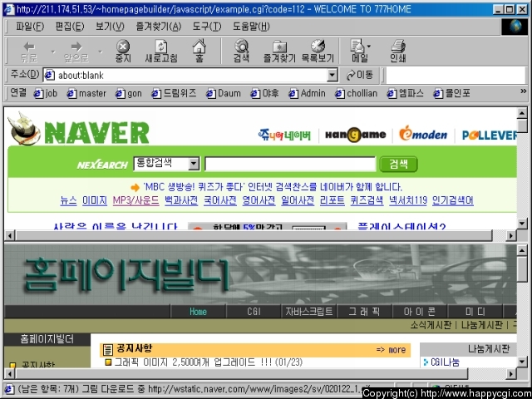532x399 pixels.
Task: Select the 그래픽 navigation tab
Action: [364, 312]
